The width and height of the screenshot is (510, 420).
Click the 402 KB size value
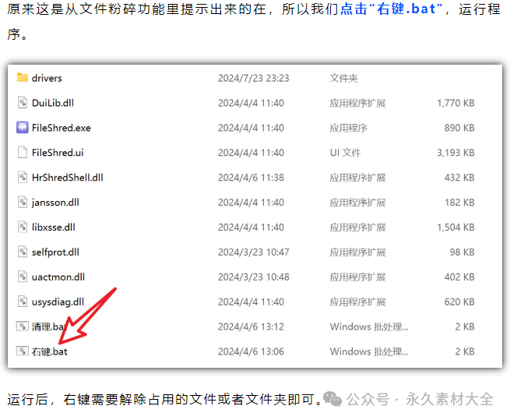pos(459,277)
